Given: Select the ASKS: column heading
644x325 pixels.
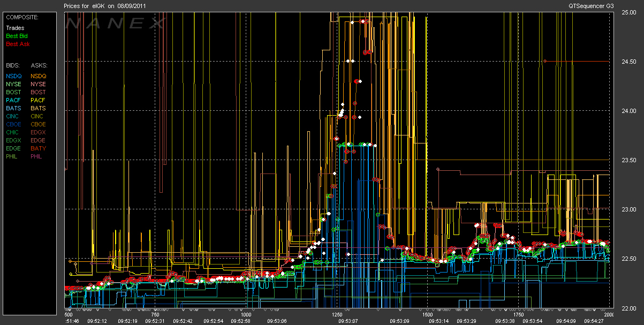Looking at the screenshot, I should tap(39, 65).
